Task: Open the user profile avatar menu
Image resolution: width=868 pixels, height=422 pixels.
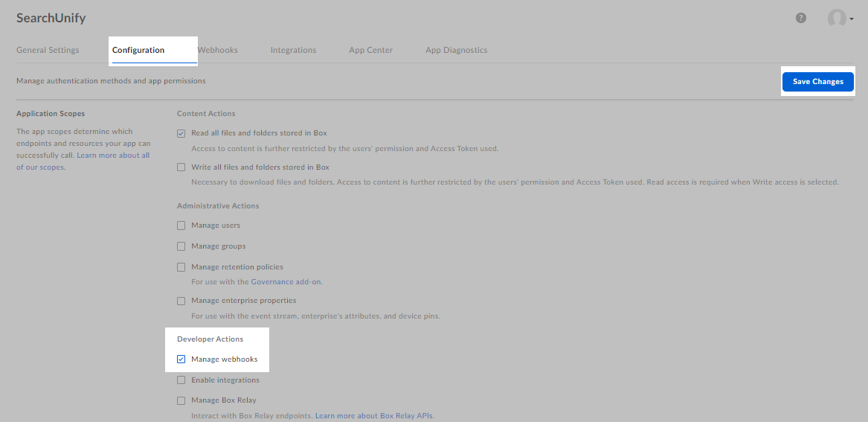Action: click(837, 19)
